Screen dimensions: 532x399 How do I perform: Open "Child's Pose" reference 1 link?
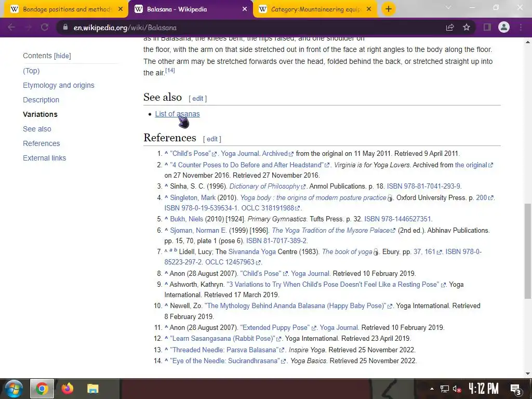click(x=193, y=153)
